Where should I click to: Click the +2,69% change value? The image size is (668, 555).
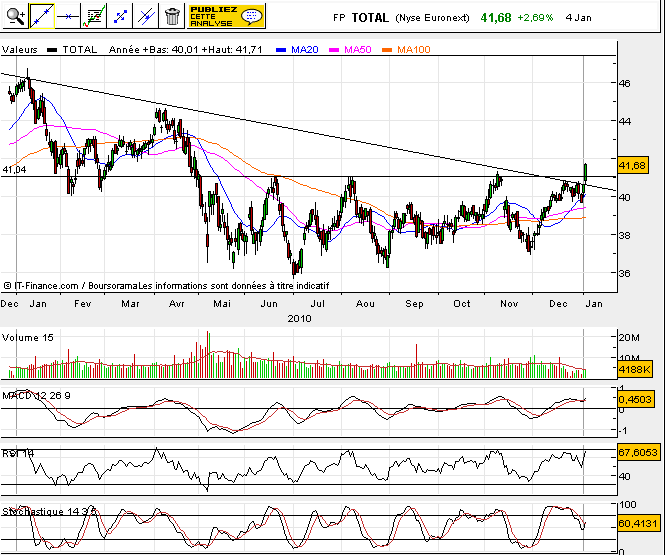click(535, 18)
